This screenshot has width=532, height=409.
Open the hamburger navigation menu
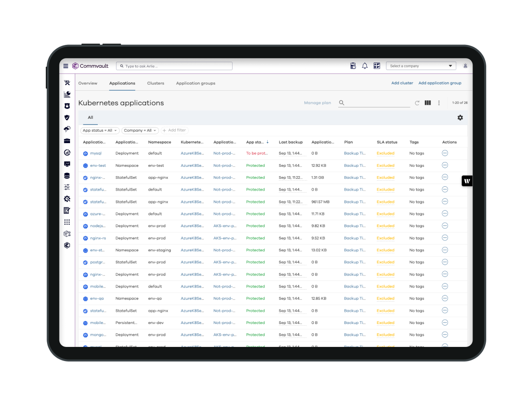coord(66,66)
